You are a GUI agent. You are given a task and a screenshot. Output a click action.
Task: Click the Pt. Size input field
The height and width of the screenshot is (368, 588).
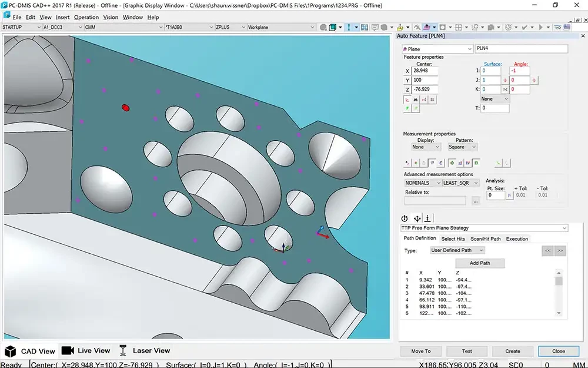[496, 195]
